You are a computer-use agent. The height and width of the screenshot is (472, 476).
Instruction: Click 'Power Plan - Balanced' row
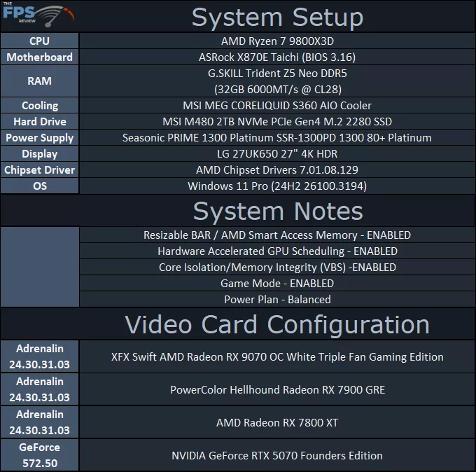click(277, 300)
